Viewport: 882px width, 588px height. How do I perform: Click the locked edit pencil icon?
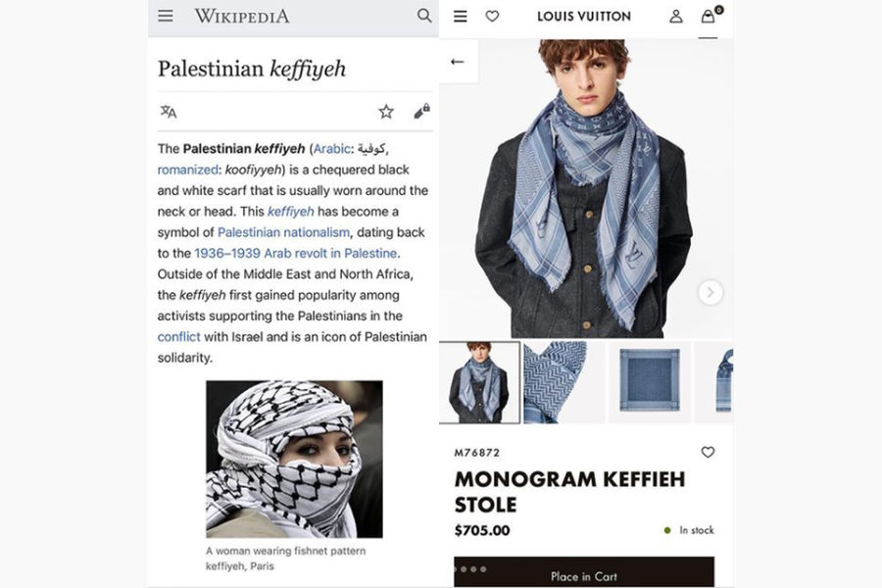point(421,112)
